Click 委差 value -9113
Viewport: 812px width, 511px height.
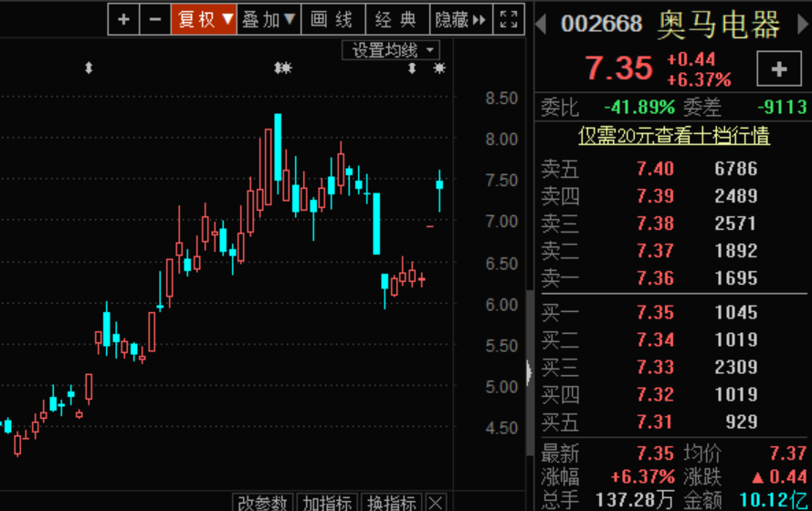782,107
